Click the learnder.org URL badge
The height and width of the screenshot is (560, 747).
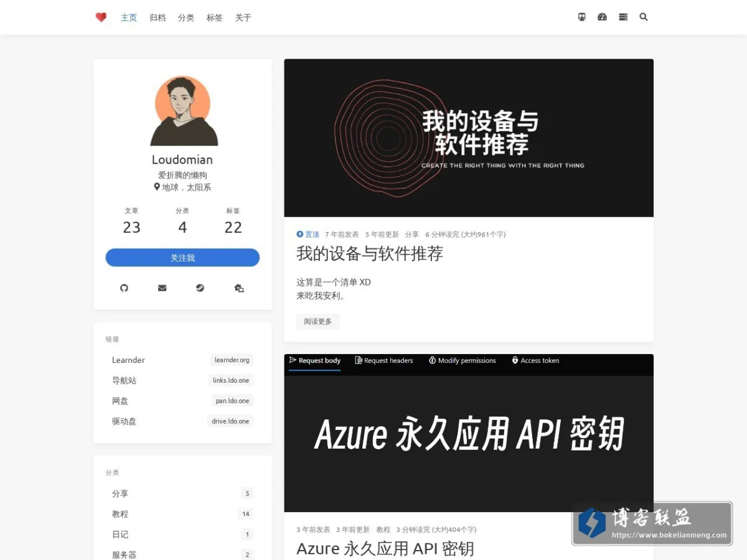click(x=232, y=360)
